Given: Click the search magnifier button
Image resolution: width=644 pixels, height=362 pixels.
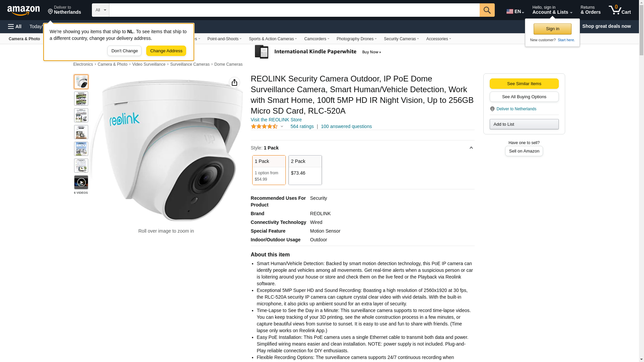Looking at the screenshot, I should pos(487,10).
